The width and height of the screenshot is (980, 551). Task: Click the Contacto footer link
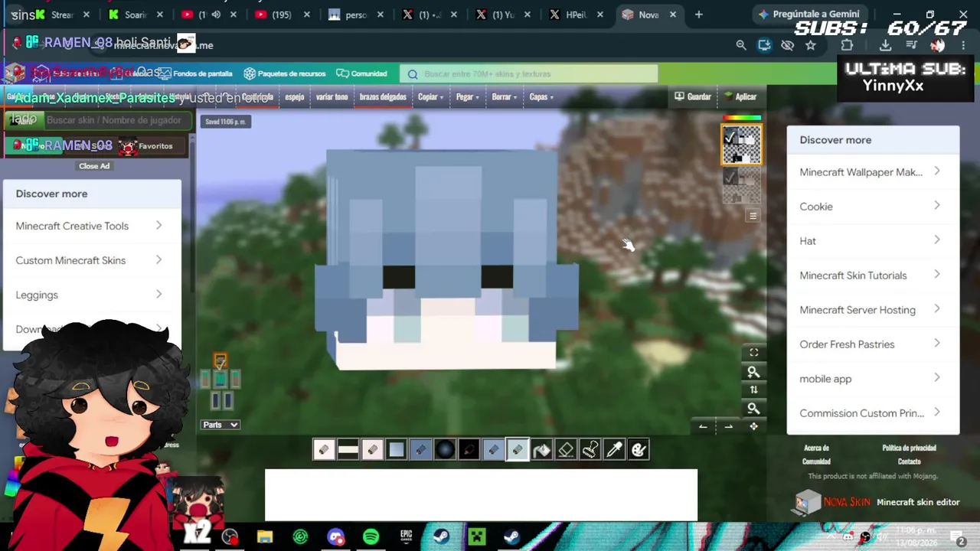[x=909, y=461]
